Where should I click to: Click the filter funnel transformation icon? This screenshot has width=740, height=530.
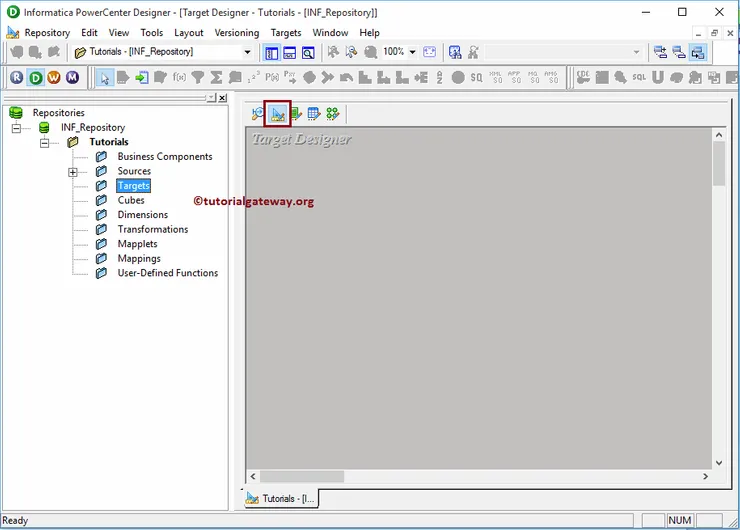click(198, 77)
